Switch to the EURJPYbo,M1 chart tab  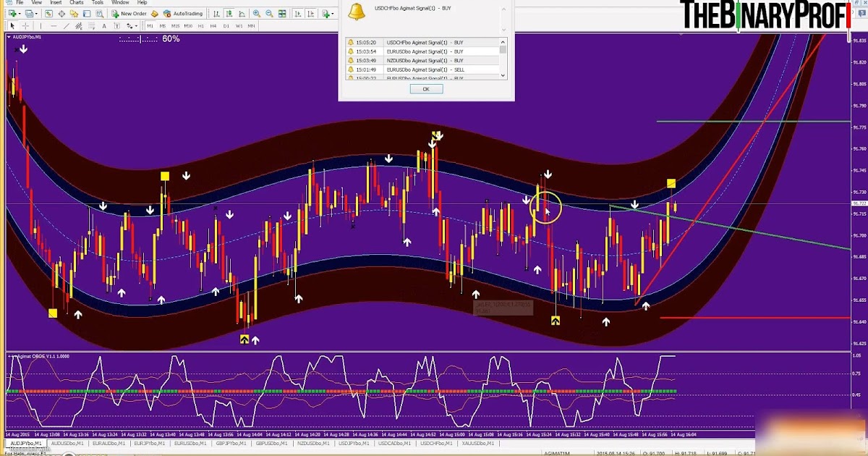pyautogui.click(x=150, y=443)
